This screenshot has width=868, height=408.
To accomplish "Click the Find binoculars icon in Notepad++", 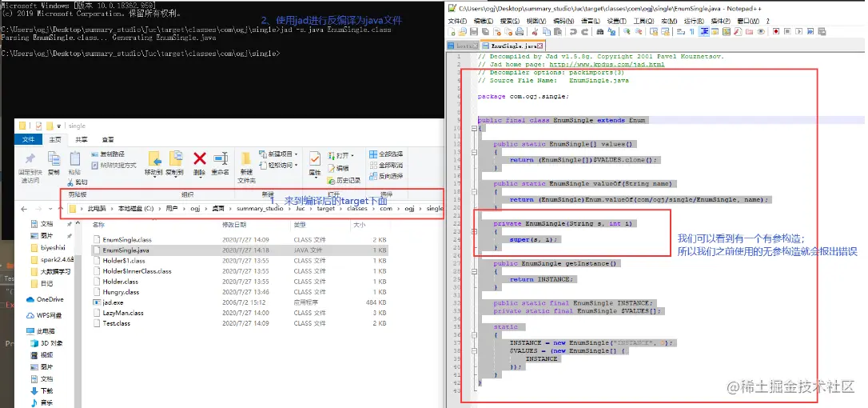I will [x=600, y=31].
